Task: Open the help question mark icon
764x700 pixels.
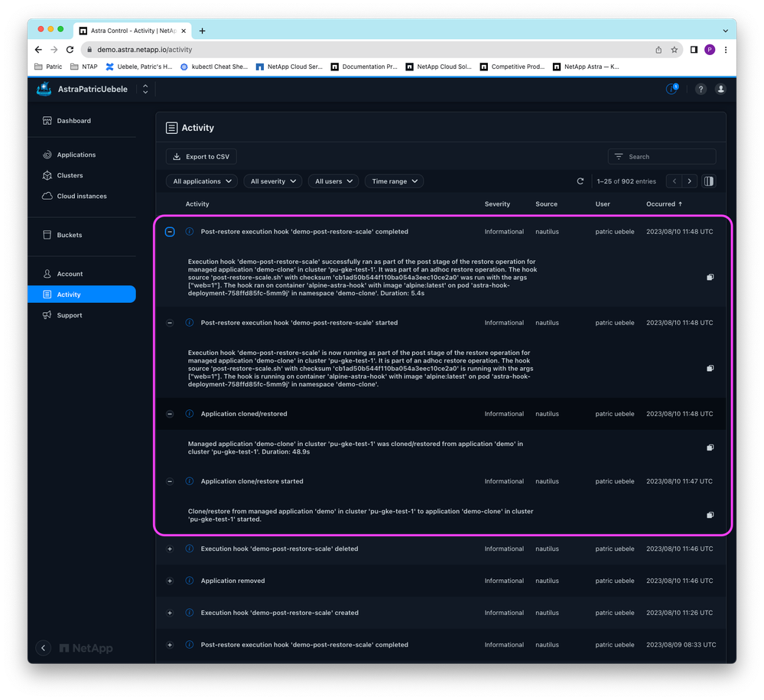Action: coord(701,90)
